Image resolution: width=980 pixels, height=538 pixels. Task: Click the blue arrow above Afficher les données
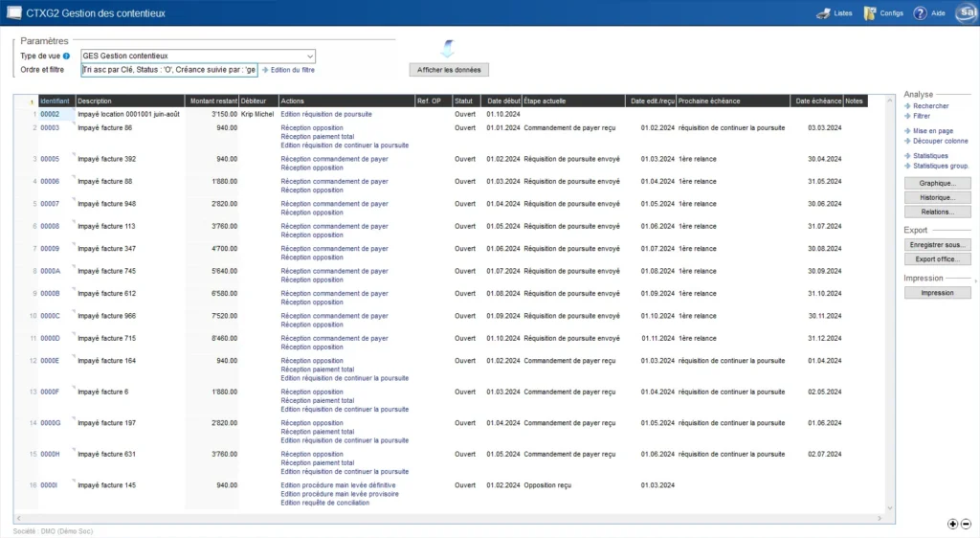click(448, 48)
